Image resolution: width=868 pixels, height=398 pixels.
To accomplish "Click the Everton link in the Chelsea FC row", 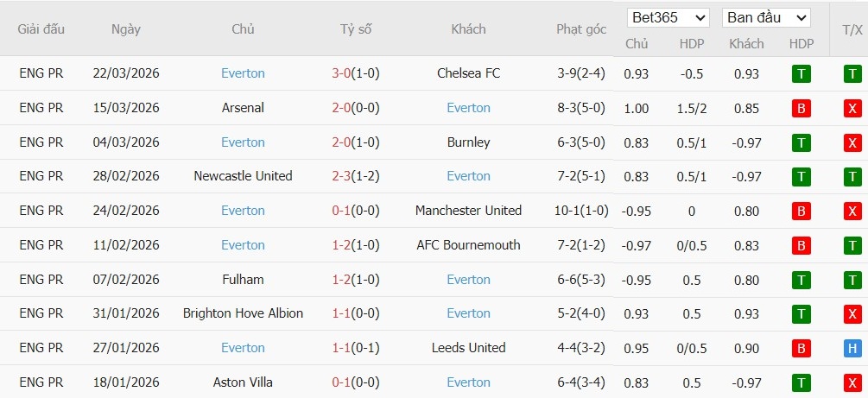I will tap(243, 73).
